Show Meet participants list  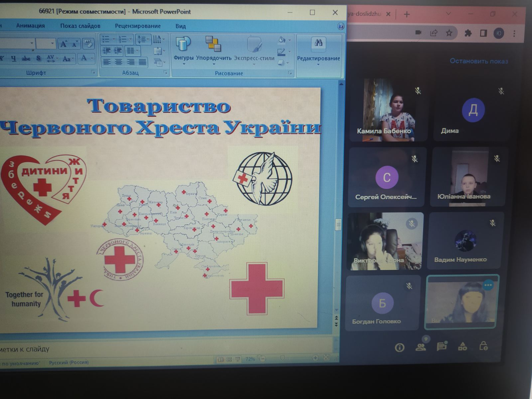click(x=421, y=347)
